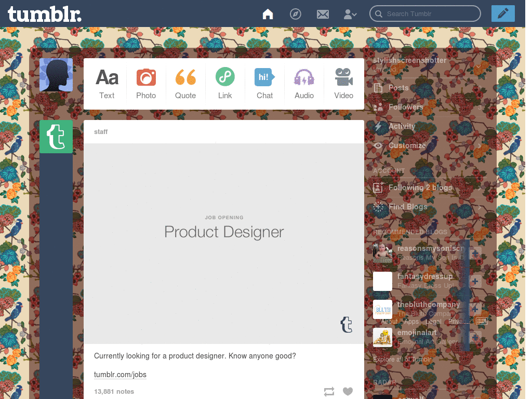Viewport: 532px width, 399px height.
Task: Open the Inbox envelope icon
Action: (x=323, y=14)
